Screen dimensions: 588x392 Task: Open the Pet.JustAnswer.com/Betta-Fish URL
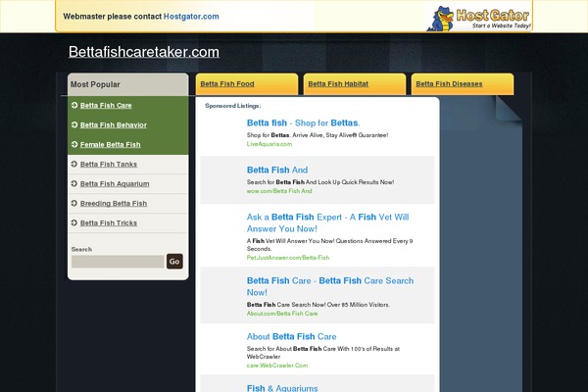tap(288, 258)
